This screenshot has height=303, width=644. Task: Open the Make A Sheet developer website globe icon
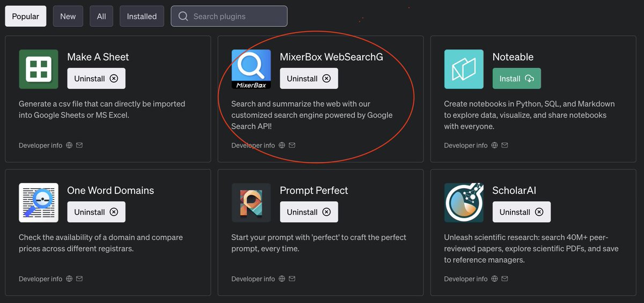coord(69,145)
